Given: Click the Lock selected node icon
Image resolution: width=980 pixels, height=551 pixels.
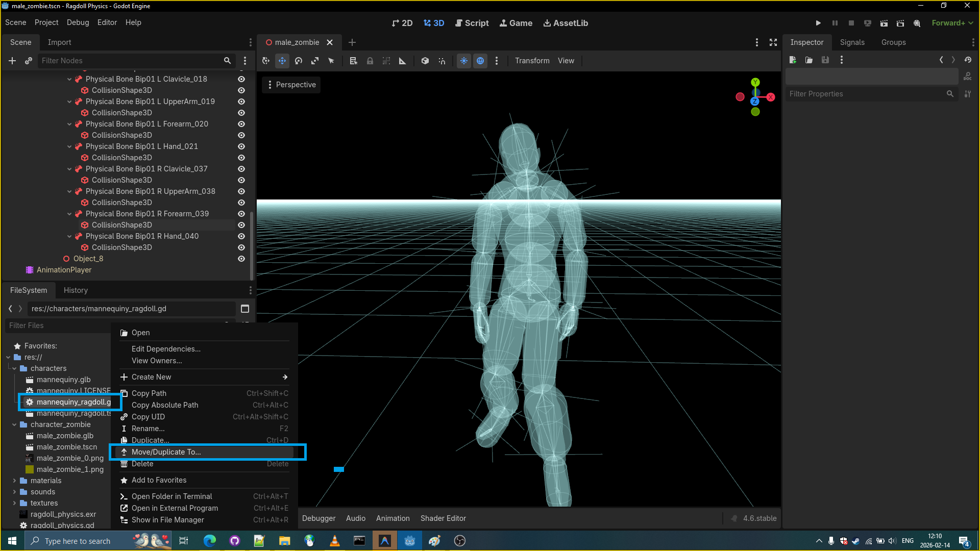Looking at the screenshot, I should point(370,61).
